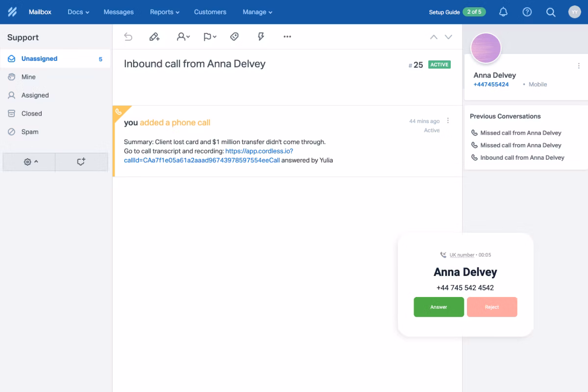Click the new conversation icon in sidebar

click(81, 162)
